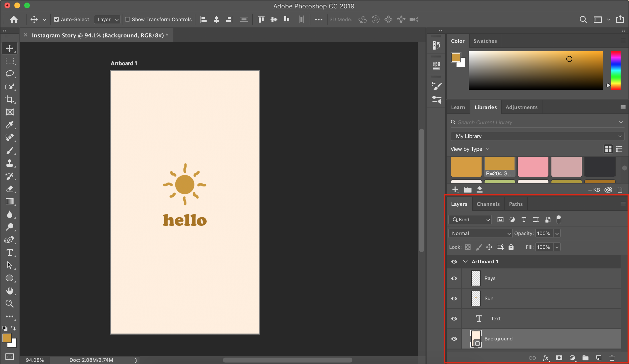This screenshot has width=629, height=364.
Task: Open the My Library dropdown
Action: point(537,136)
